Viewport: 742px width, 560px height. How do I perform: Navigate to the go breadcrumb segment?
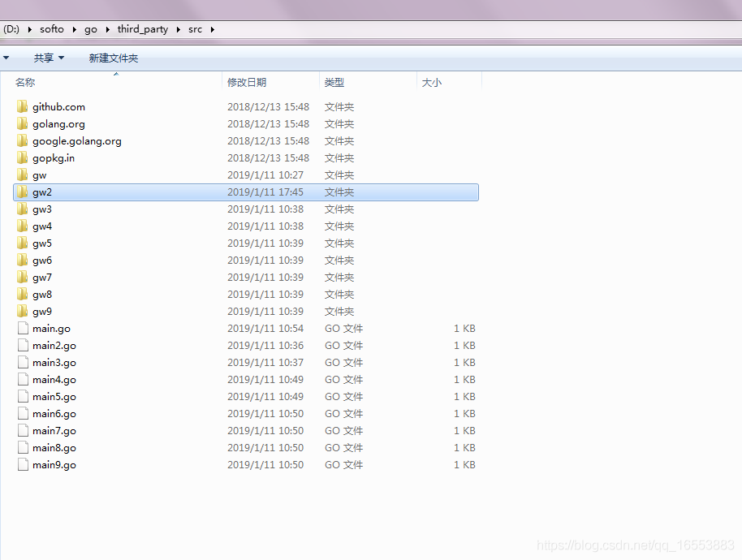pyautogui.click(x=91, y=29)
